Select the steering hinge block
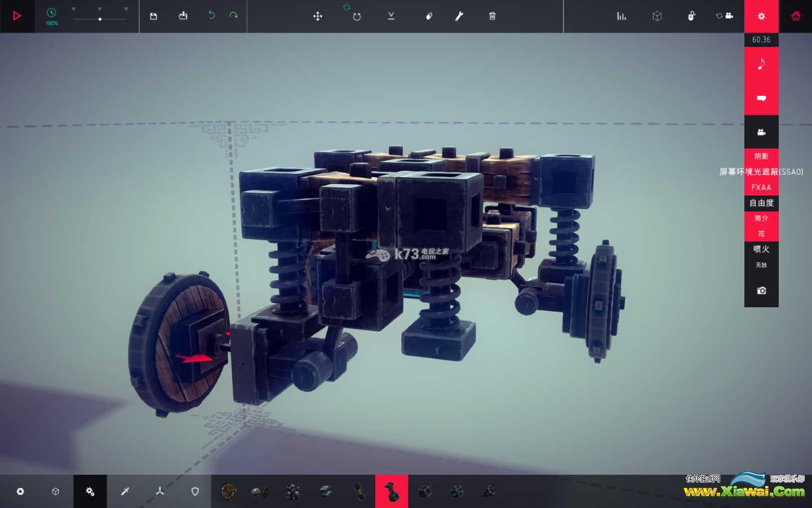Image resolution: width=812 pixels, height=508 pixels. click(260, 491)
